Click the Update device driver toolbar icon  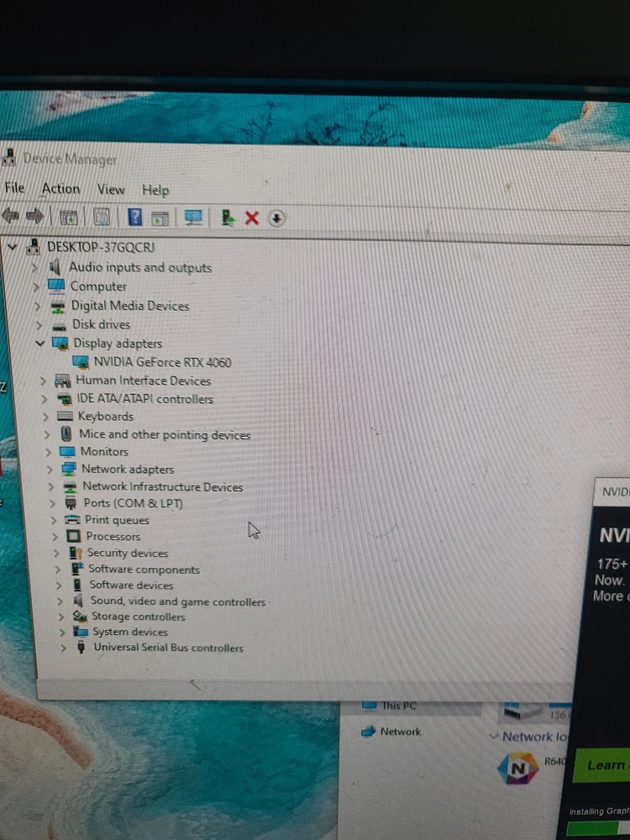(228, 218)
